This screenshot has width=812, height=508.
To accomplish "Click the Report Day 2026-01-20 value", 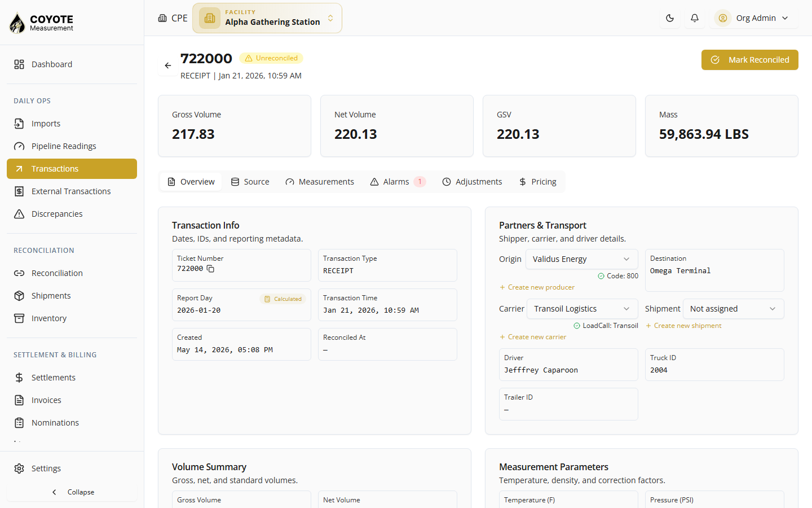I will tap(199, 310).
